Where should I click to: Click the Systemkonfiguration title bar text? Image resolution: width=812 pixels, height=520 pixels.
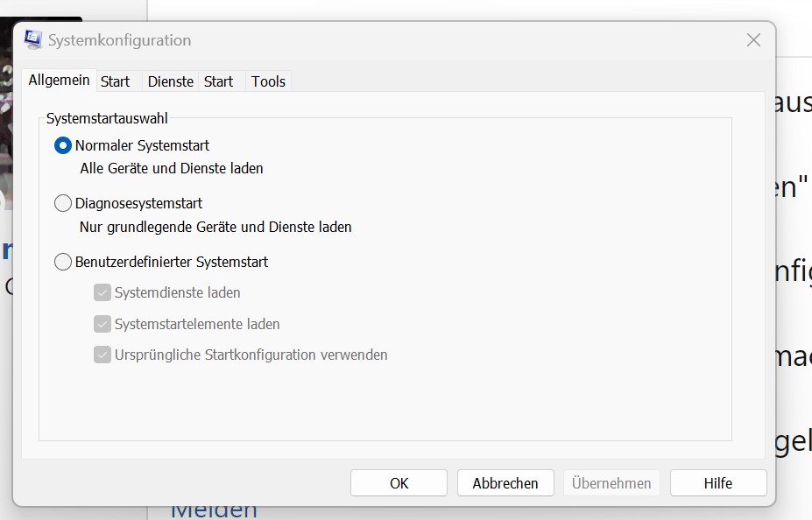[120, 40]
